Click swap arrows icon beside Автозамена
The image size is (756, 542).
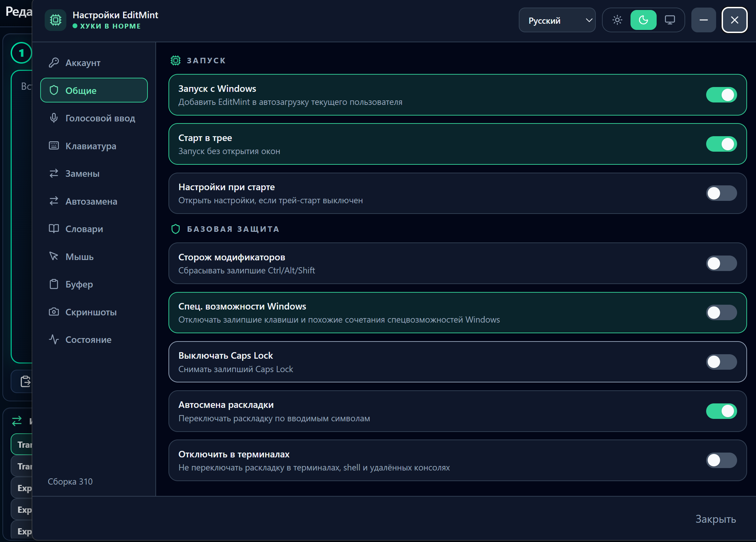click(x=54, y=201)
